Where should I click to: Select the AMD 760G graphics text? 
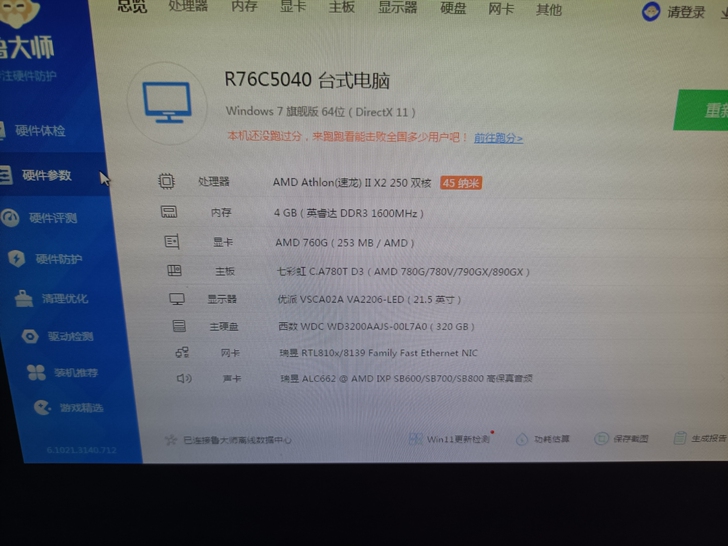[x=345, y=243]
